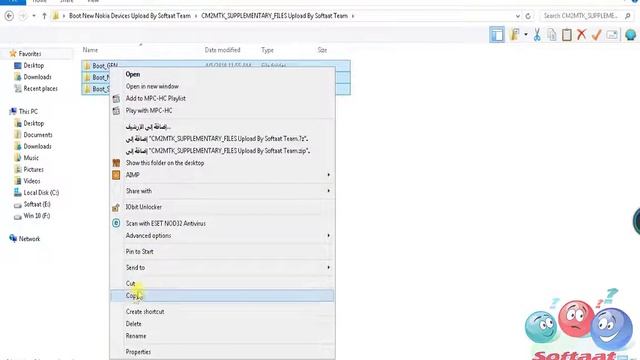Choose Copy in the context menu
The image size is (640, 360).
point(222,296)
